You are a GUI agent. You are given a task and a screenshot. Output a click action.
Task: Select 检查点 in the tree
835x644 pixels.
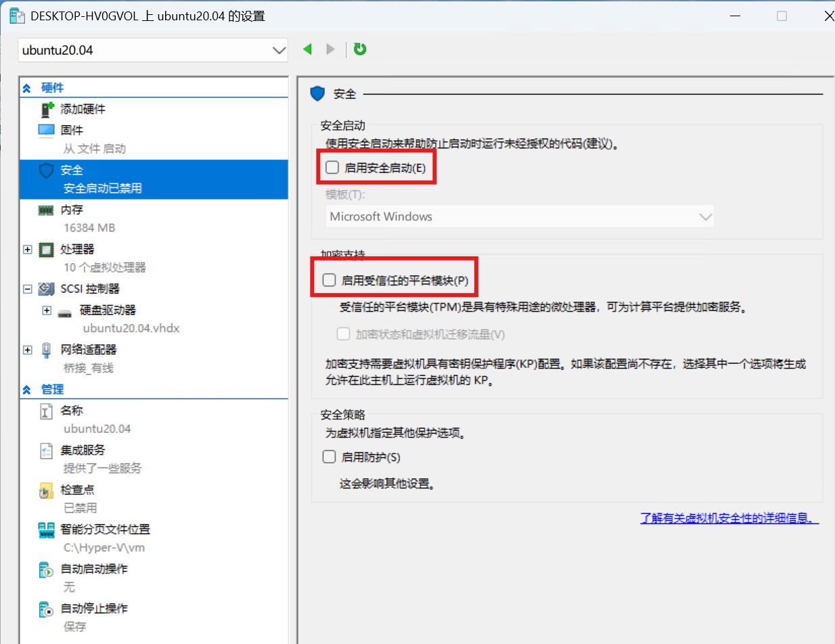tap(77, 490)
